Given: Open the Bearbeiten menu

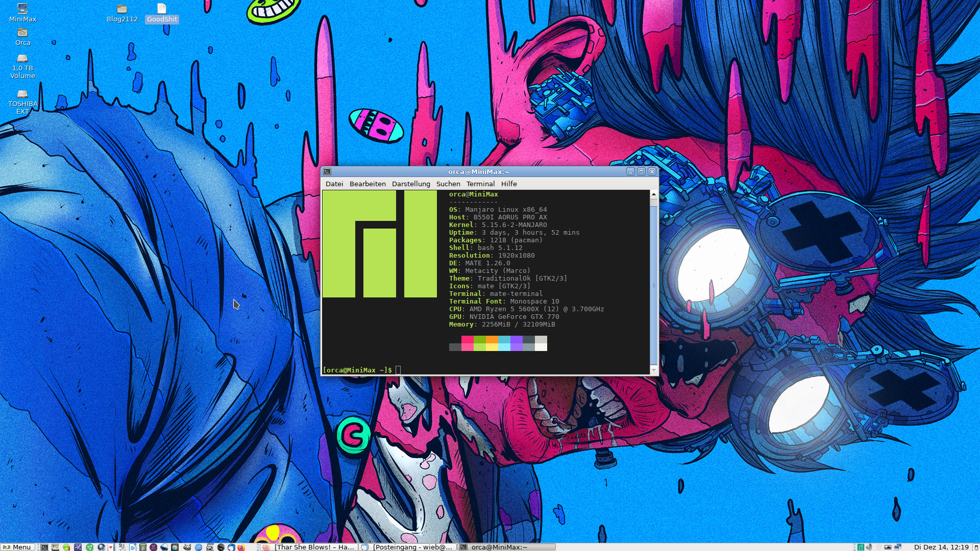Looking at the screenshot, I should pyautogui.click(x=367, y=184).
